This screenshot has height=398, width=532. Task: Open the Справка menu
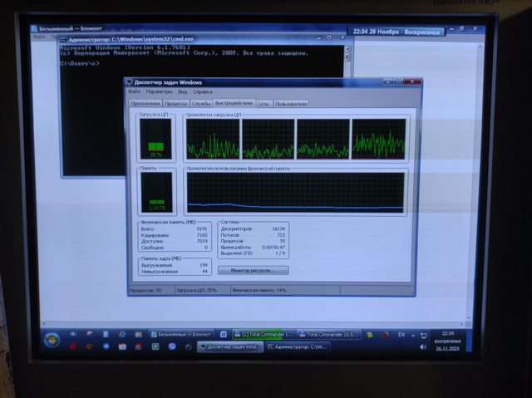[x=203, y=92]
